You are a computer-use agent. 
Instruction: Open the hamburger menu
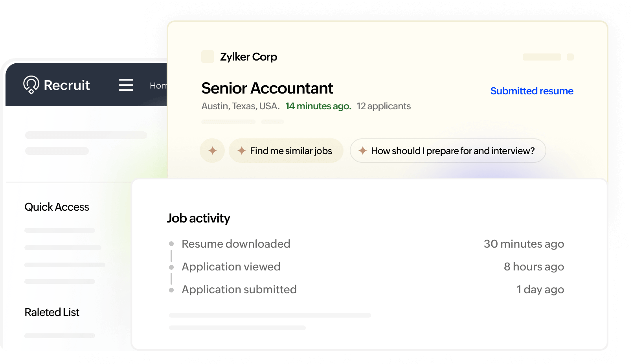126,85
